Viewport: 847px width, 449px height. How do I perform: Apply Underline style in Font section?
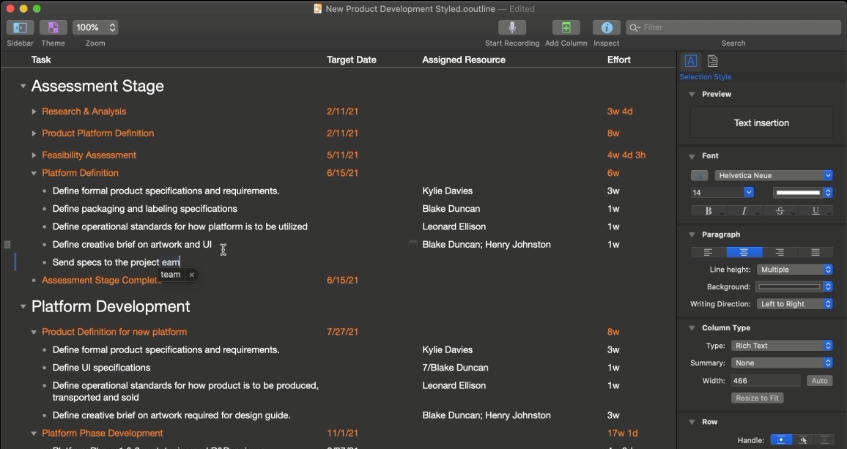pyautogui.click(x=815, y=211)
